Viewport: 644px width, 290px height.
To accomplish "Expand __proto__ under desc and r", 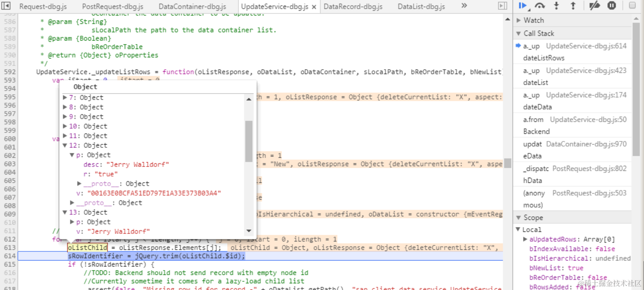I will point(79,184).
